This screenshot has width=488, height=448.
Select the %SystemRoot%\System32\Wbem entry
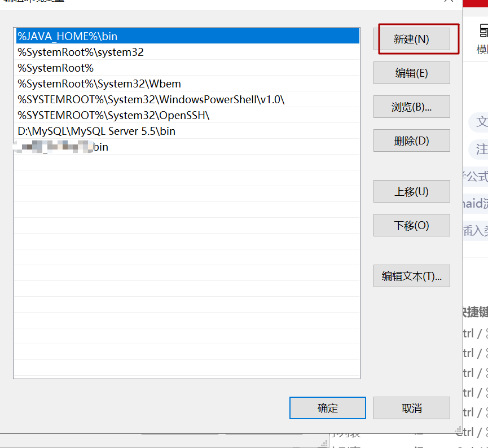[187, 84]
